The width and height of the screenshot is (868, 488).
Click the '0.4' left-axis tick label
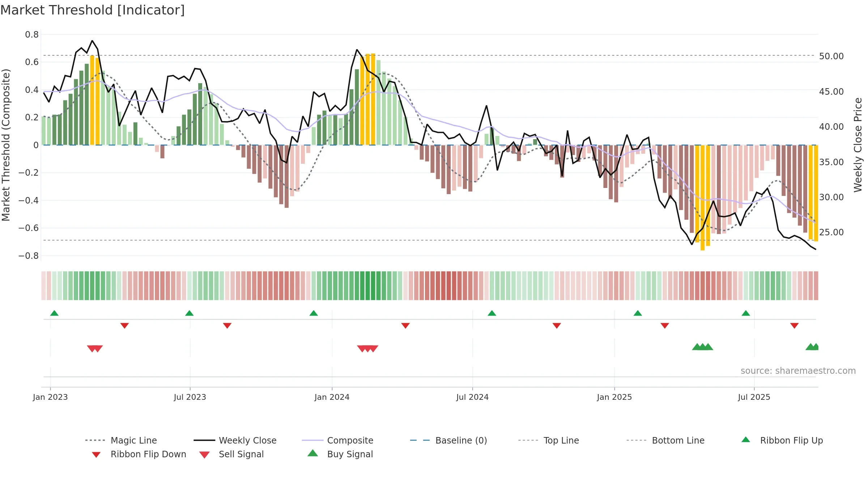32,90
